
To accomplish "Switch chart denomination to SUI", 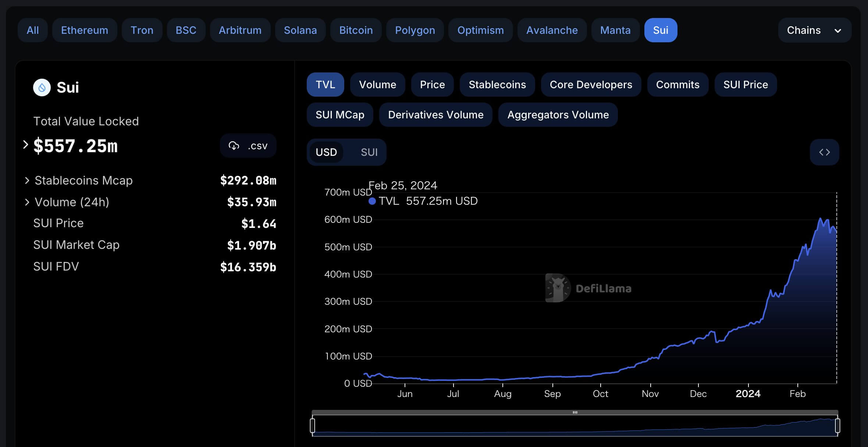I will (369, 152).
